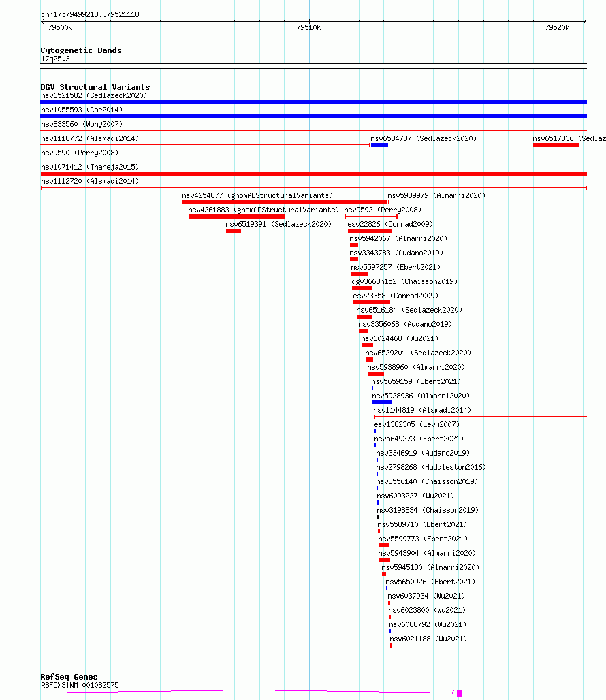Click nsv2798268 (Huddleston2016) label
This screenshot has width=606, height=700.
[431, 466]
